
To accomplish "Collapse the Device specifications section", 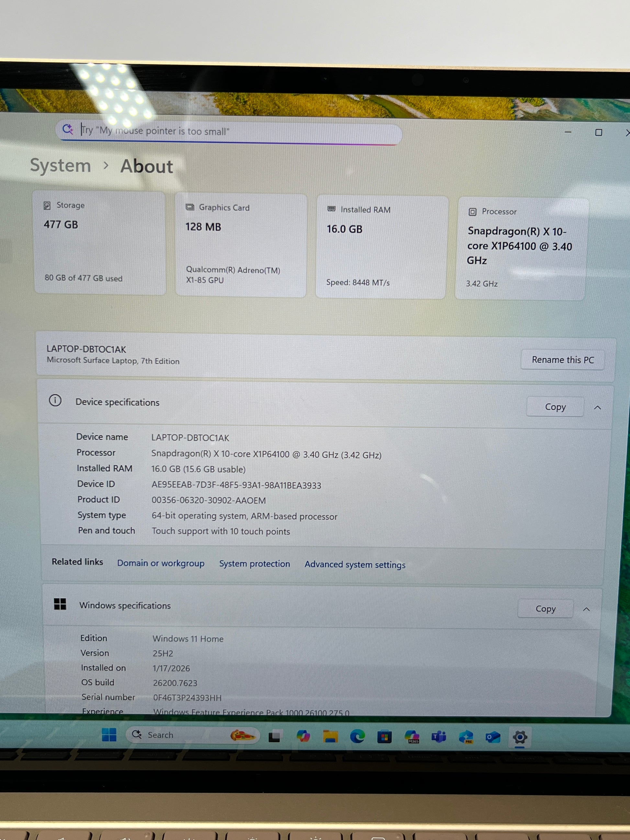I will tap(597, 408).
